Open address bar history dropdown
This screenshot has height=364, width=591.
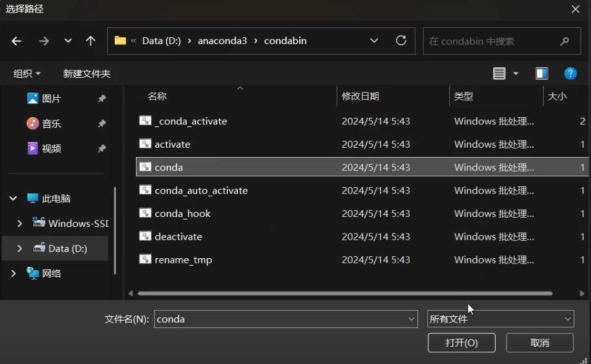[374, 41]
